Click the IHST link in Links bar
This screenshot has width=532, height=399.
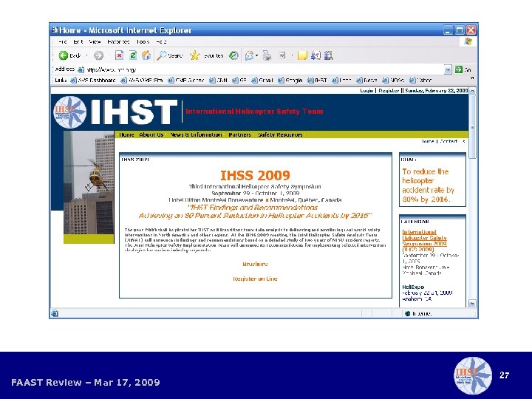click(x=317, y=80)
